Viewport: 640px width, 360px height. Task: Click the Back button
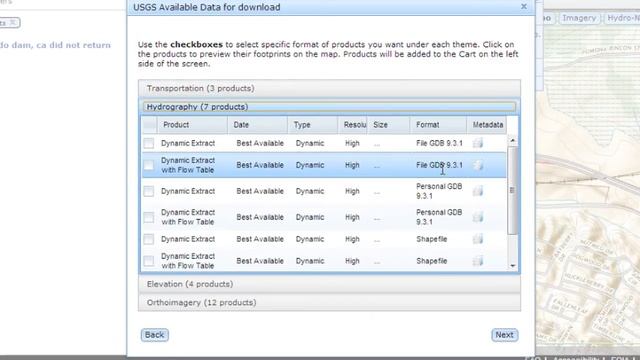(x=155, y=335)
